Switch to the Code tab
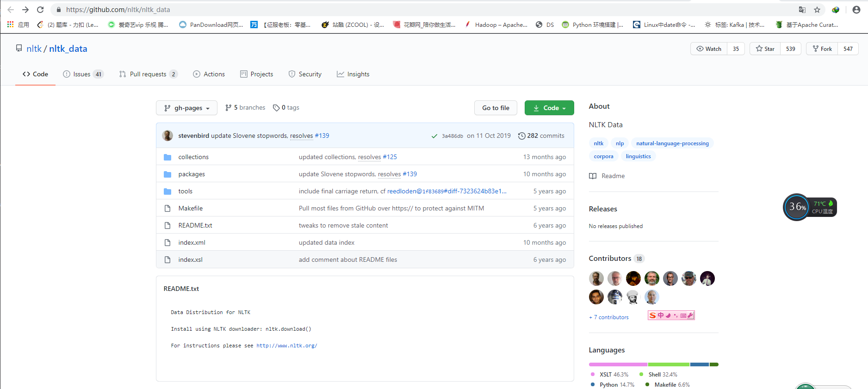The height and width of the screenshot is (389, 868). (x=35, y=74)
